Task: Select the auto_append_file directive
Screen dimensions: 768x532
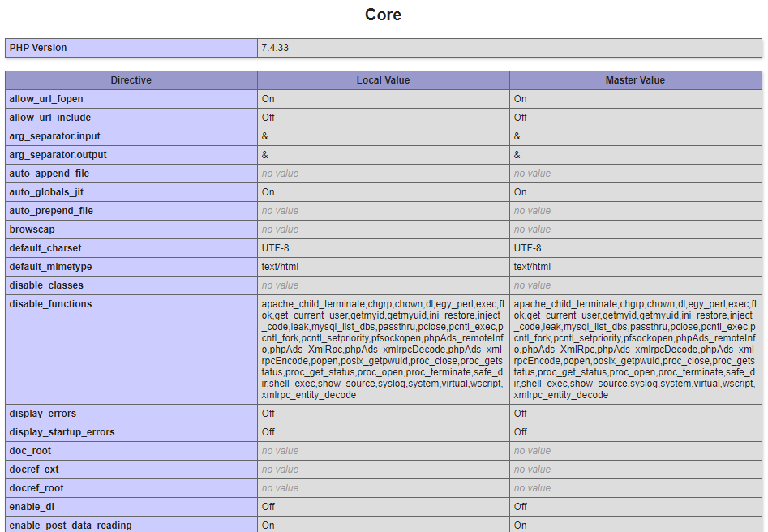Action: 49,174
